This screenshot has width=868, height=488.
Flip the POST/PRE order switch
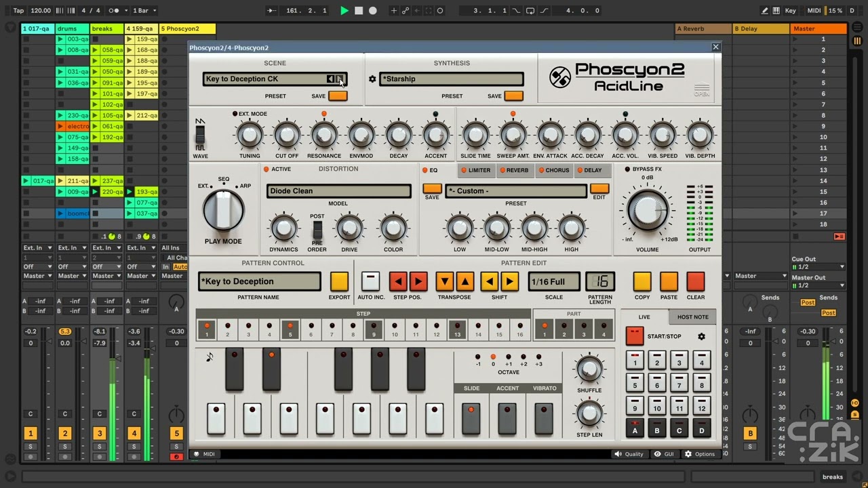(317, 231)
